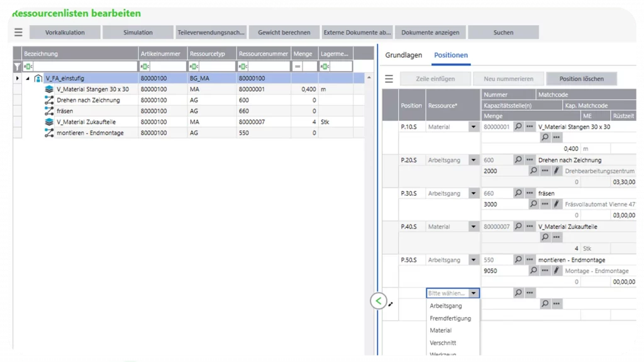Click the Gewicht berechnen button

point(284,32)
